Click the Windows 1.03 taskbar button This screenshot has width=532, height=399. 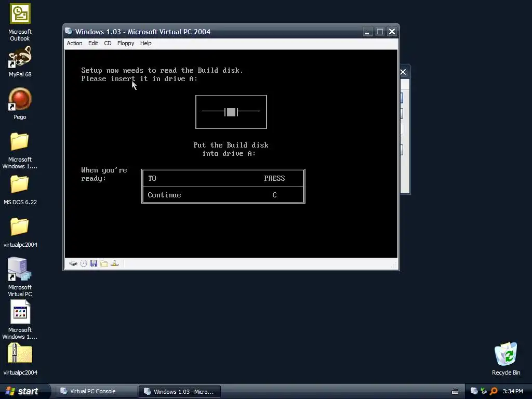[x=179, y=392]
